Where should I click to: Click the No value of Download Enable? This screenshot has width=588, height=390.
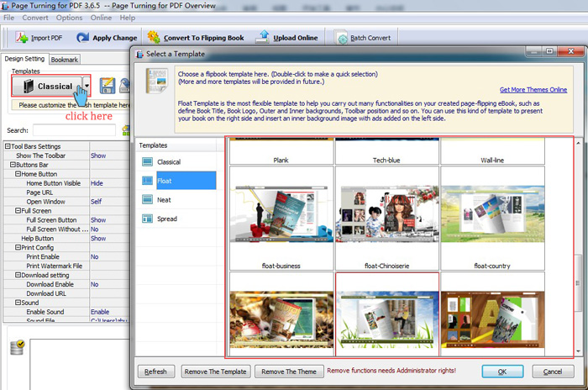coord(94,284)
